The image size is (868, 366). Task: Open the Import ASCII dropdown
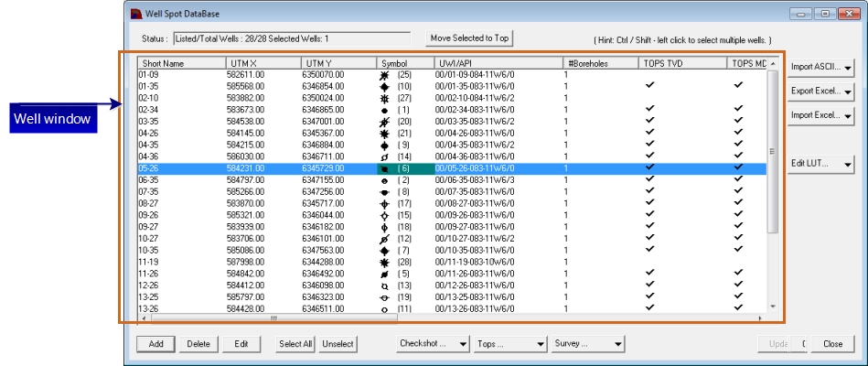coord(821,67)
